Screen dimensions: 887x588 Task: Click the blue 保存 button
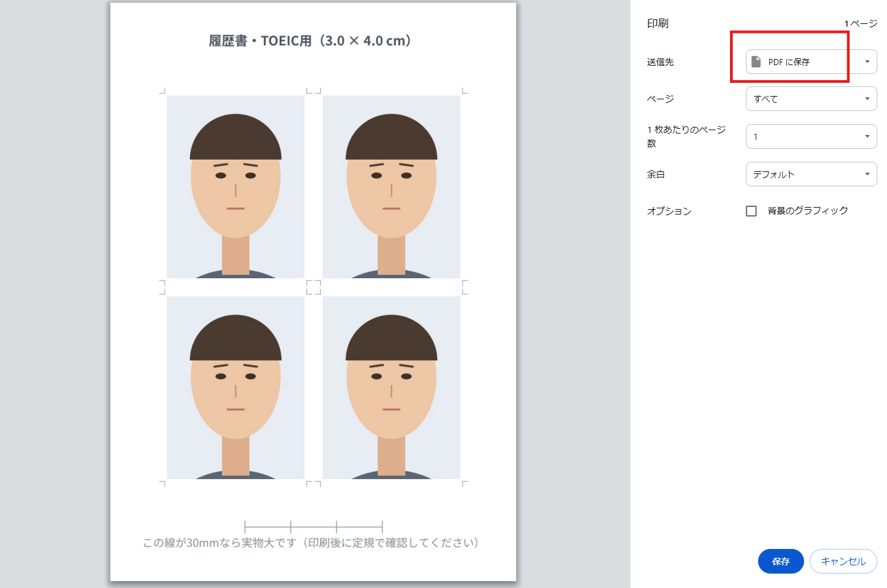(x=781, y=561)
